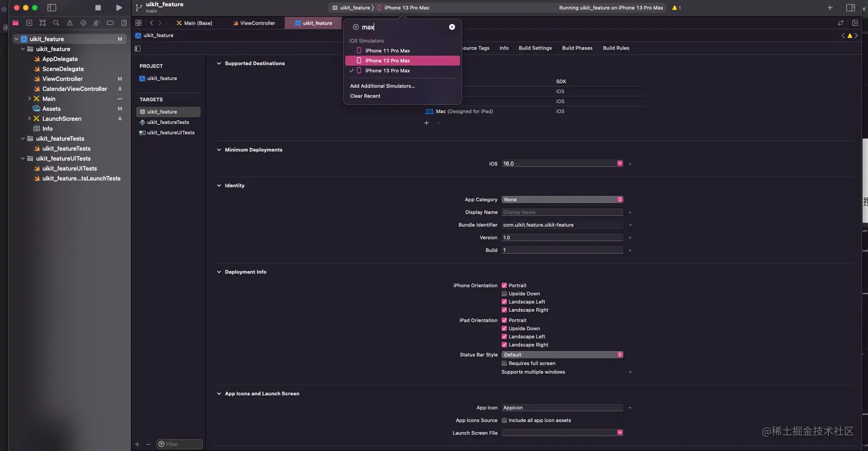Open the App Category dropdown

click(562, 199)
